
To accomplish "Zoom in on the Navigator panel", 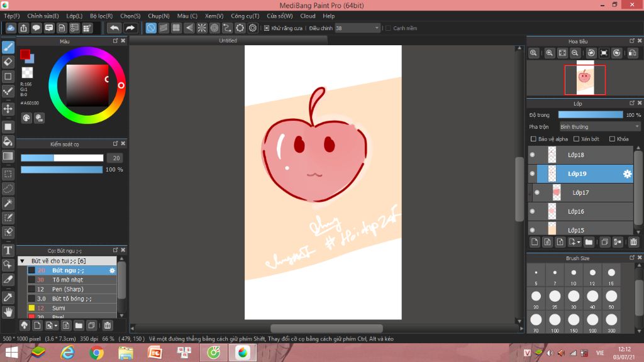I will 549,53.
